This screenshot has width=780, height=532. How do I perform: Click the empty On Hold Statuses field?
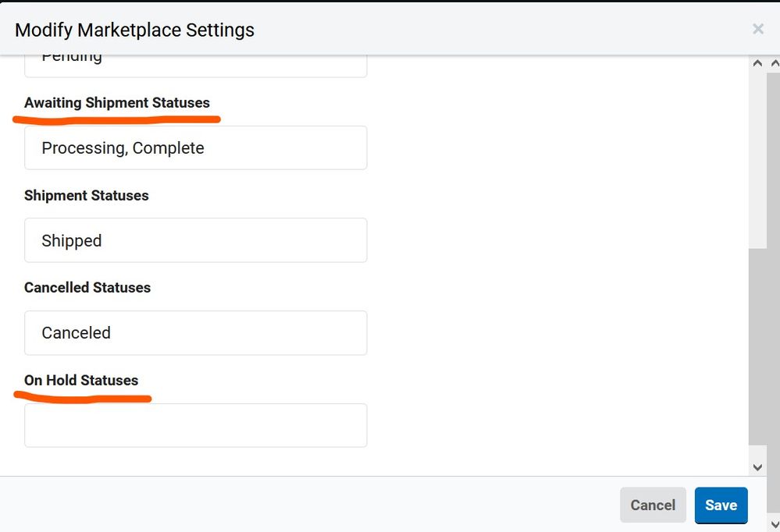tap(195, 424)
